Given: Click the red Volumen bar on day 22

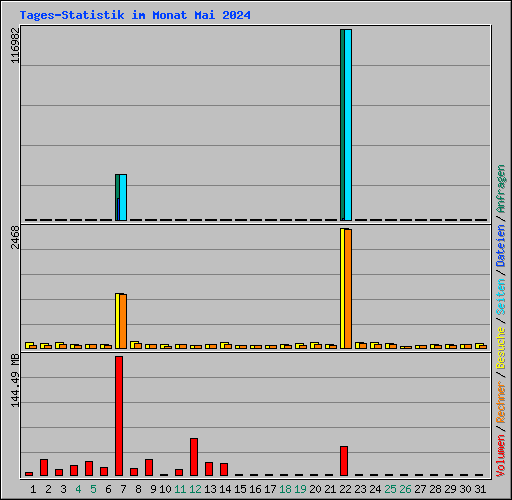Looking at the screenshot, I should click(344, 461).
